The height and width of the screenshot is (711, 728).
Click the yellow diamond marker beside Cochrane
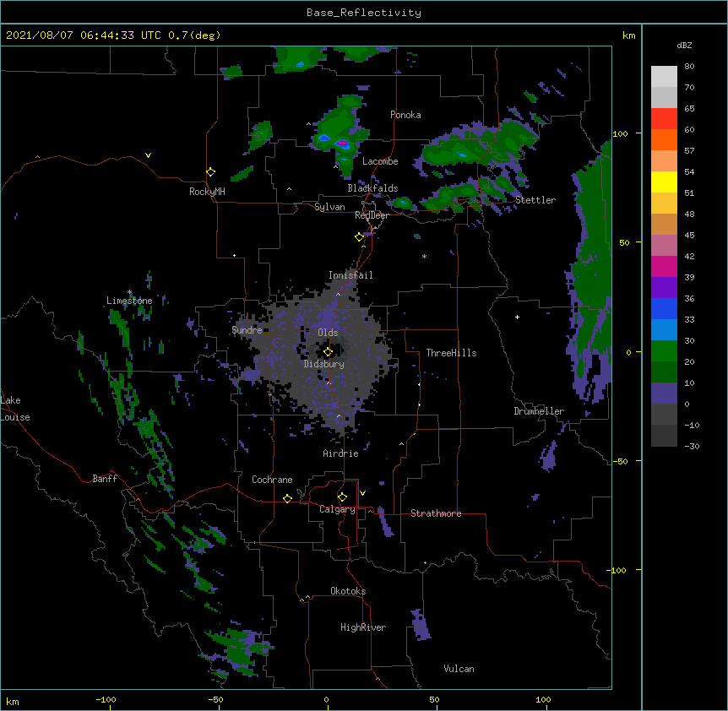coord(287,498)
